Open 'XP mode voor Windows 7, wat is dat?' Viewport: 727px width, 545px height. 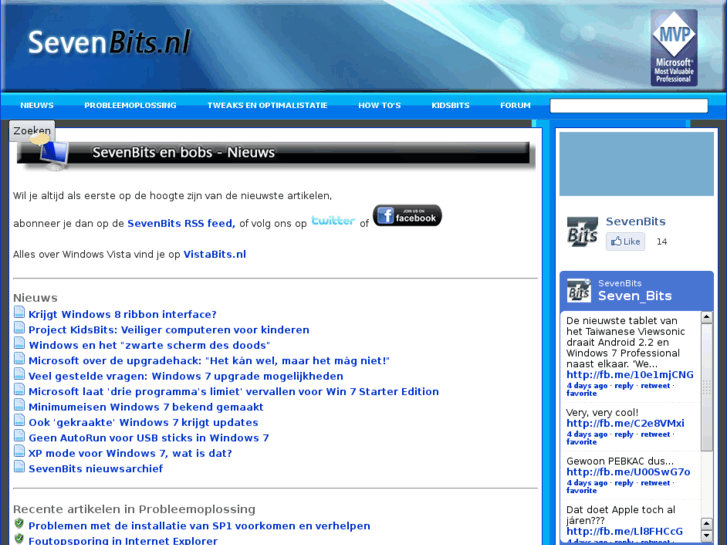130,453
